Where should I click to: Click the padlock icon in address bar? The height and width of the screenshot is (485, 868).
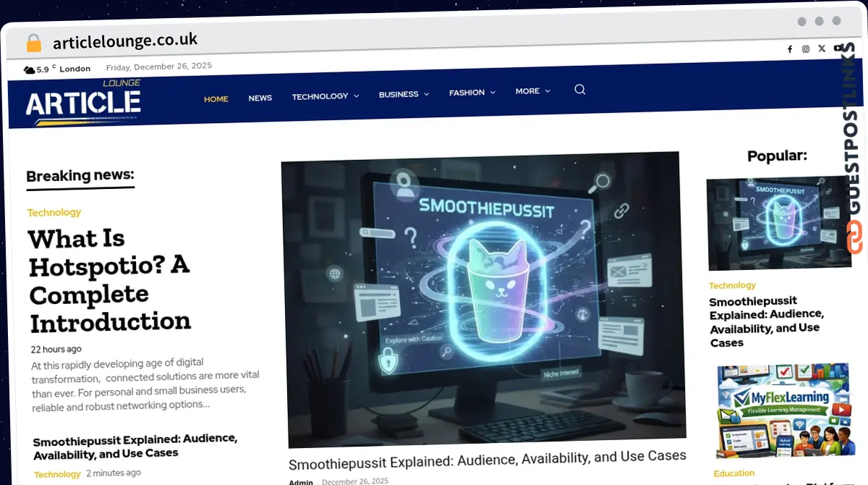pyautogui.click(x=34, y=43)
